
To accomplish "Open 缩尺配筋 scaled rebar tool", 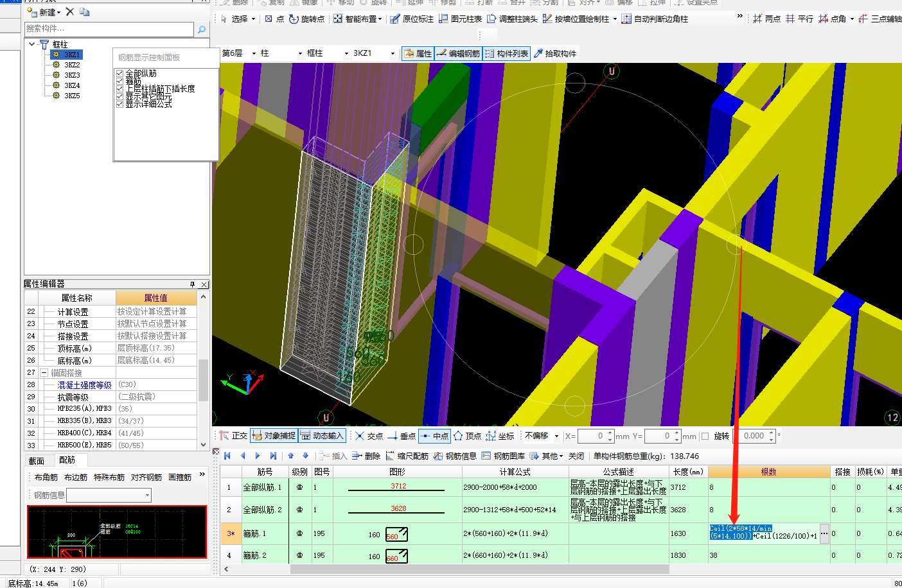I will coord(407,456).
